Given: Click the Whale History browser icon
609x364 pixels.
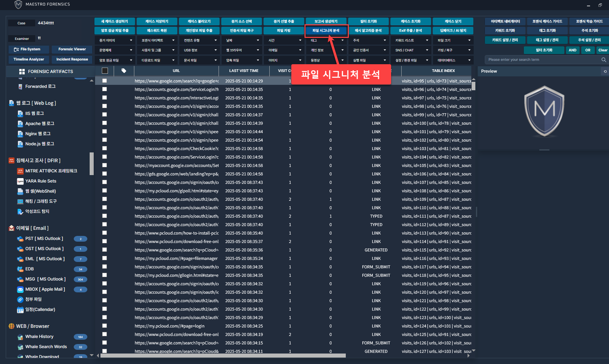Looking at the screenshot, I should click(20, 337).
